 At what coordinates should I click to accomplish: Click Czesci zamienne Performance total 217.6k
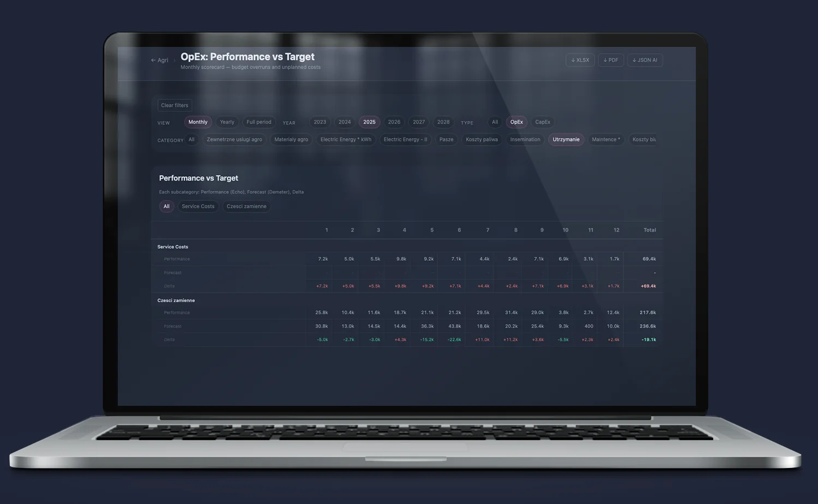tap(648, 313)
